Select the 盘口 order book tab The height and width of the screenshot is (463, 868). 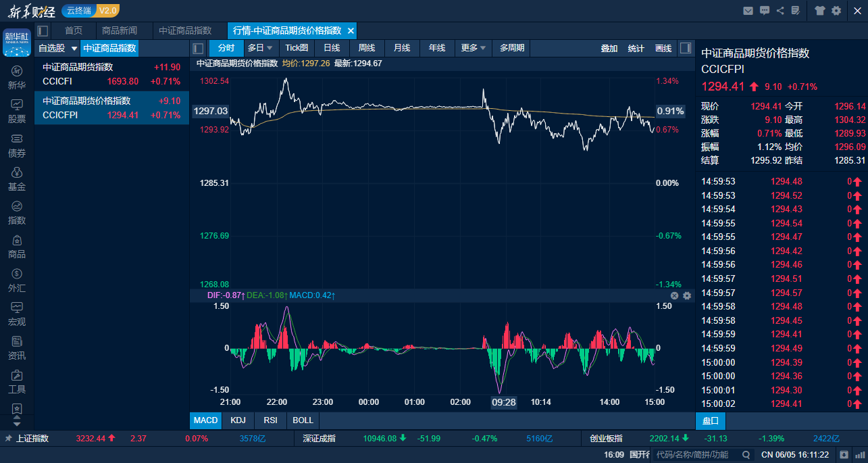point(711,420)
